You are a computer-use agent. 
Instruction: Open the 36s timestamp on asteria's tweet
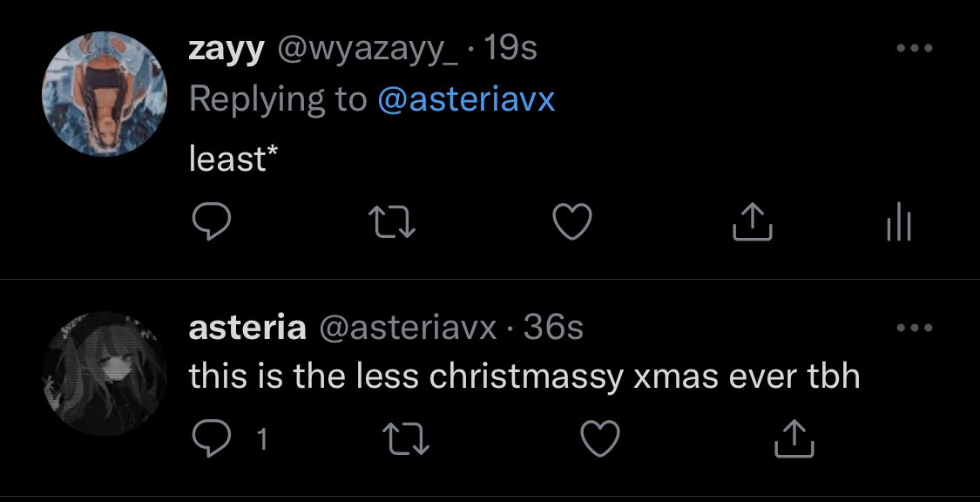point(553,329)
